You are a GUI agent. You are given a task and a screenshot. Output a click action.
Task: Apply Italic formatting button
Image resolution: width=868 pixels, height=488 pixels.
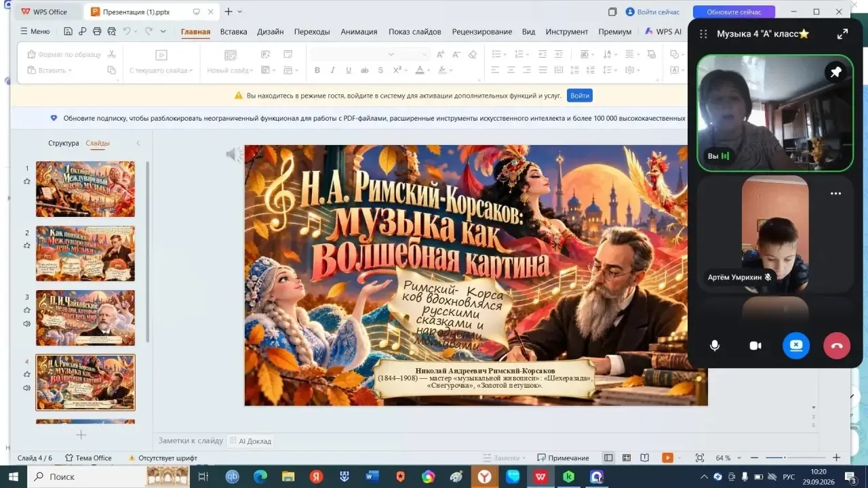333,70
